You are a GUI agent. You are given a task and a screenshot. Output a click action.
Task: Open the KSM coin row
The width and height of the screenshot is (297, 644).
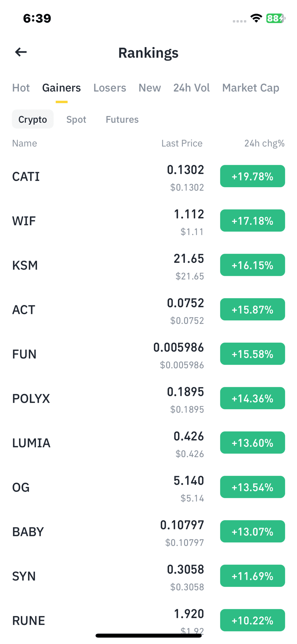[x=148, y=265]
